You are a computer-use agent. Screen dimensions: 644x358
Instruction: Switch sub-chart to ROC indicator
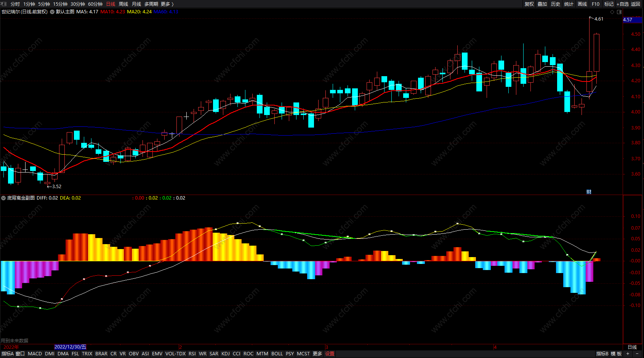(248, 354)
